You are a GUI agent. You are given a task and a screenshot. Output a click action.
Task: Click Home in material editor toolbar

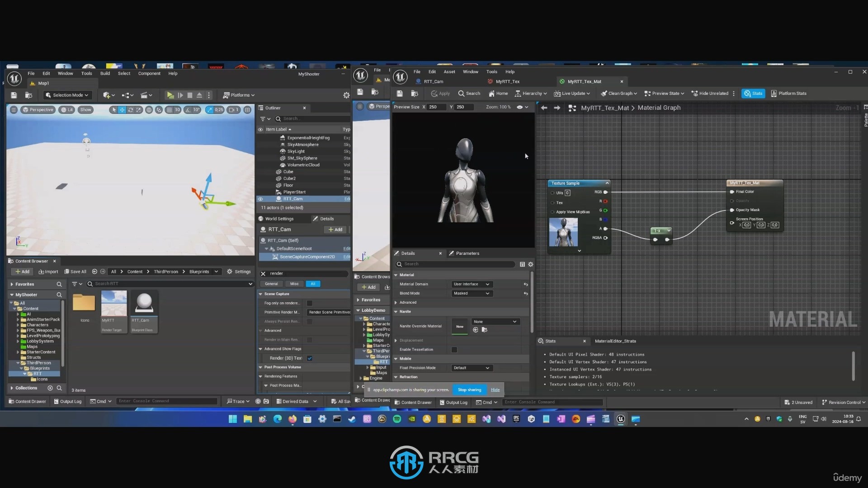pos(498,94)
